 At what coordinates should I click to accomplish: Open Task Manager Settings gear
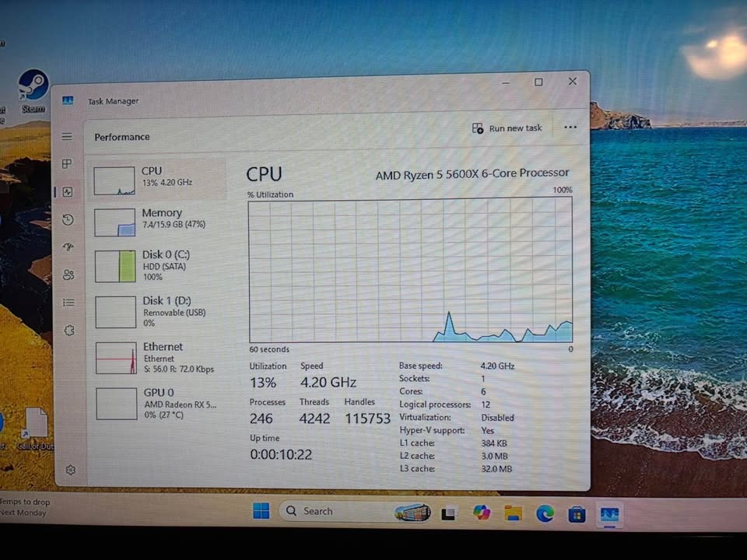pyautogui.click(x=71, y=470)
